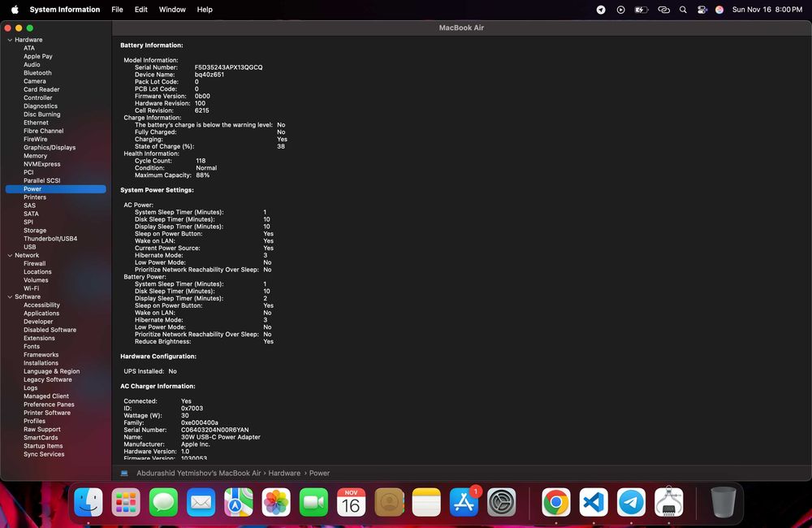Open the Apple menu
The width and height of the screenshot is (812, 528).
(x=15, y=9)
